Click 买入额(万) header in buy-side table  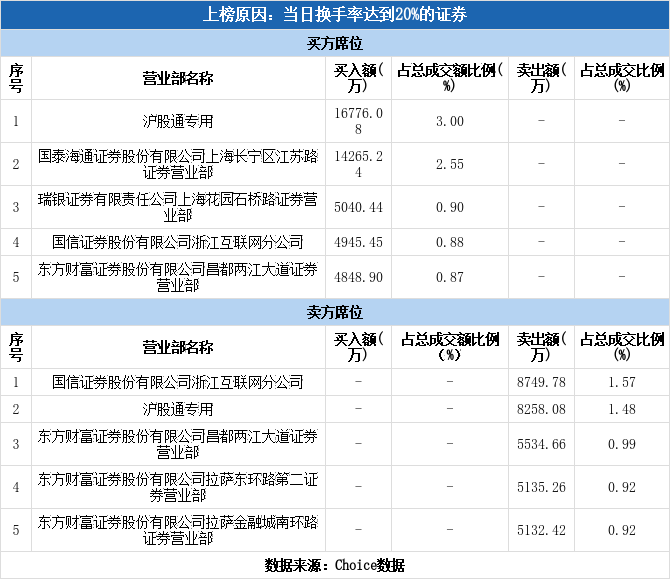(358, 78)
